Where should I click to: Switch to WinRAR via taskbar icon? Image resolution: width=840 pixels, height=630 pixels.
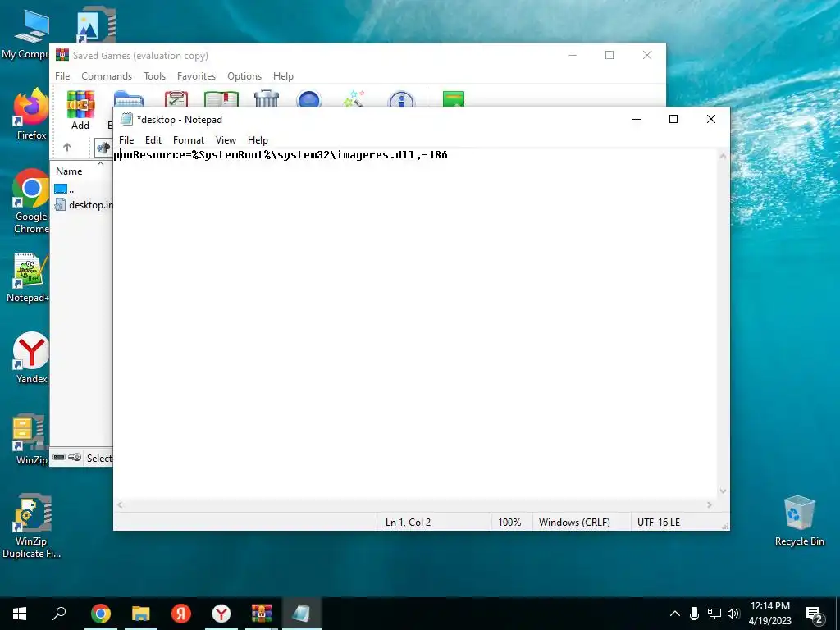[262, 614]
